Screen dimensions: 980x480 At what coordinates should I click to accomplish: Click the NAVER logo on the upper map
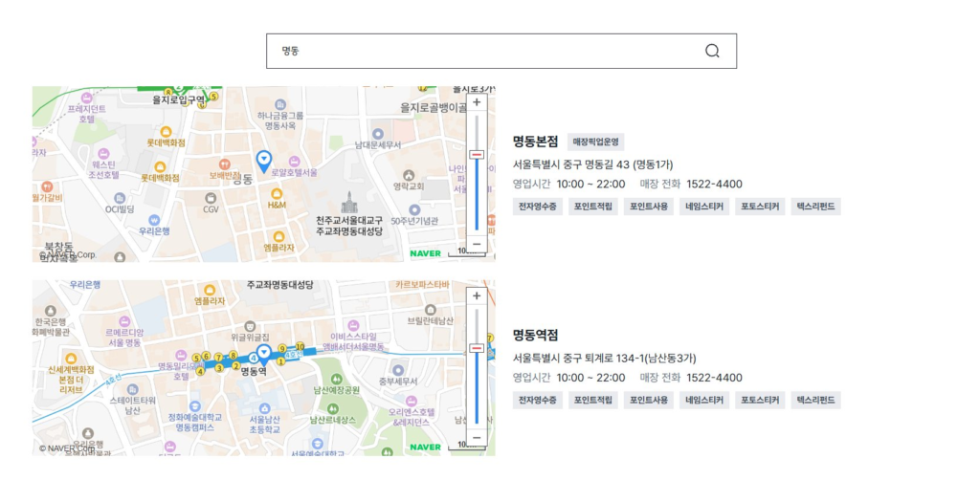point(425,253)
